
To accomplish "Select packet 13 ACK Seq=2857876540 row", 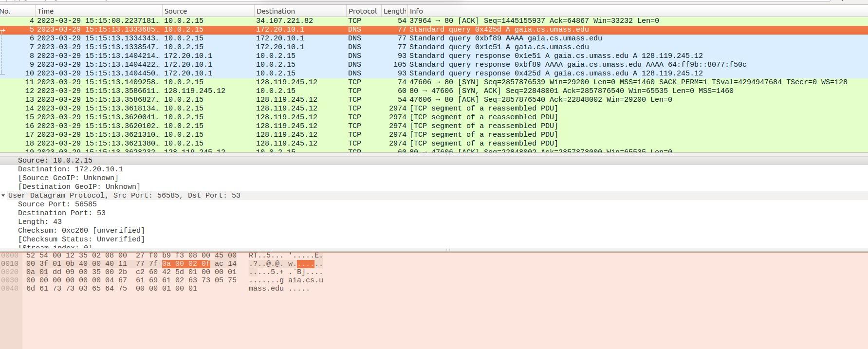I will 434,99.
